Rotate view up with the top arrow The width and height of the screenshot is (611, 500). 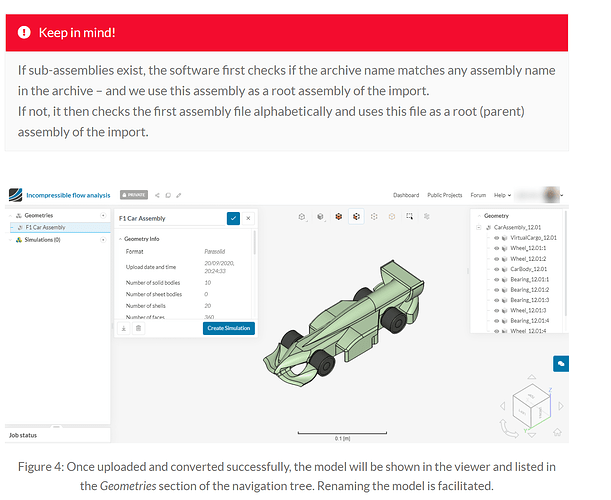pos(532,377)
